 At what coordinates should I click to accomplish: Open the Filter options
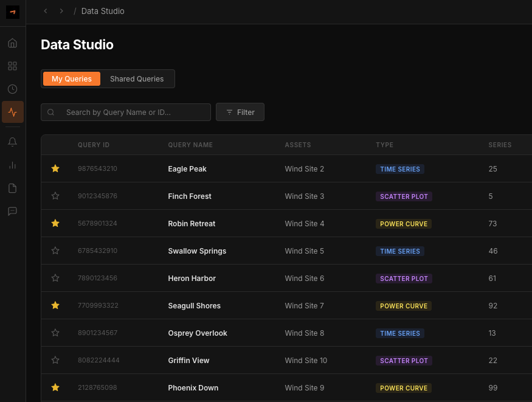[240, 112]
